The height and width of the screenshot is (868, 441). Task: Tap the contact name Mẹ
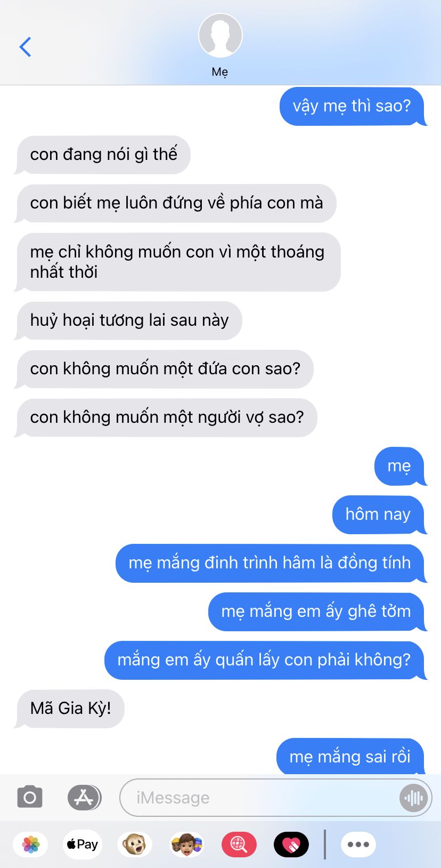pos(220,72)
